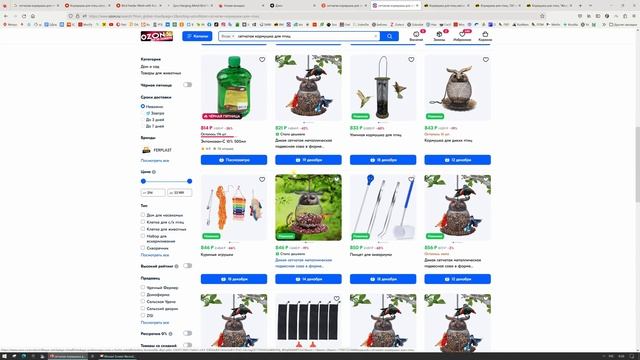Click the info icon next to Высокий рейтинг

[177, 266]
